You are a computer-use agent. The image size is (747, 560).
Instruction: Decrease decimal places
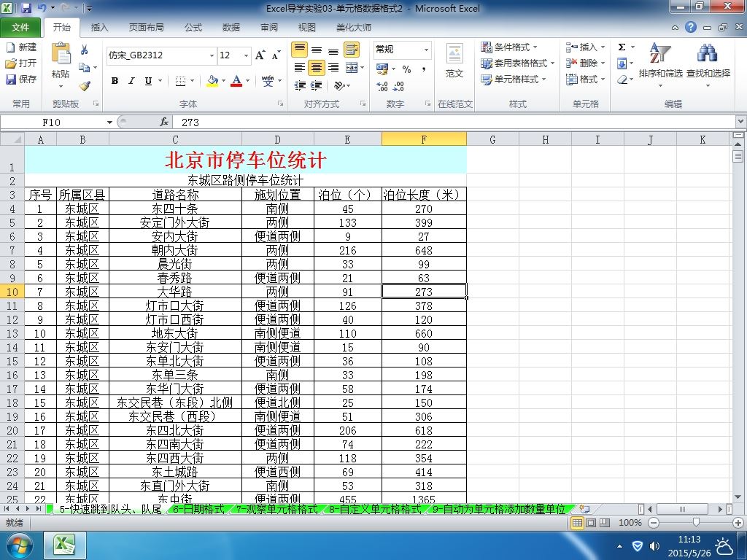coord(399,86)
